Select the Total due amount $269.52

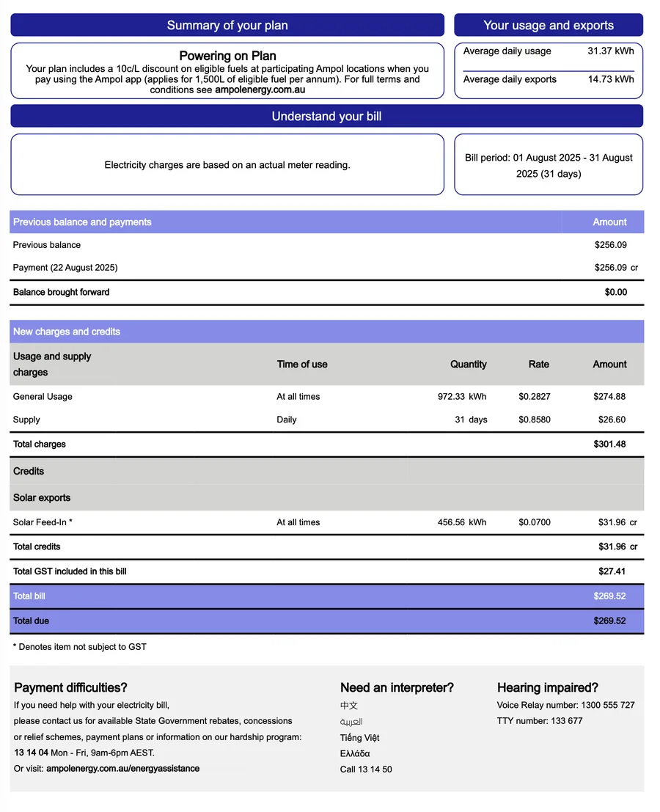tap(609, 621)
